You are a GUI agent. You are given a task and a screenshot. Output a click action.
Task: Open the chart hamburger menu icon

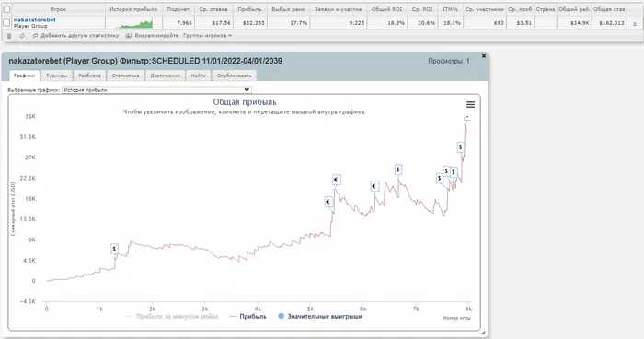coord(470,104)
